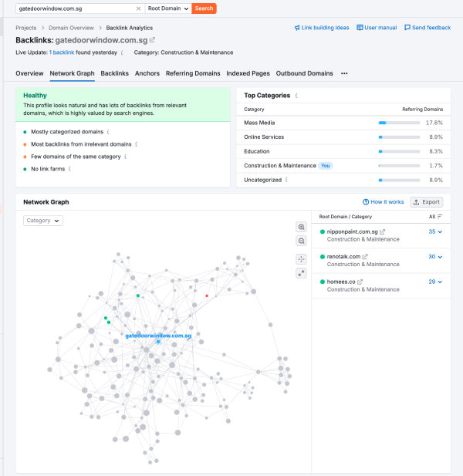463x476 pixels.
Task: Clear the domain search field
Action: (138, 8)
